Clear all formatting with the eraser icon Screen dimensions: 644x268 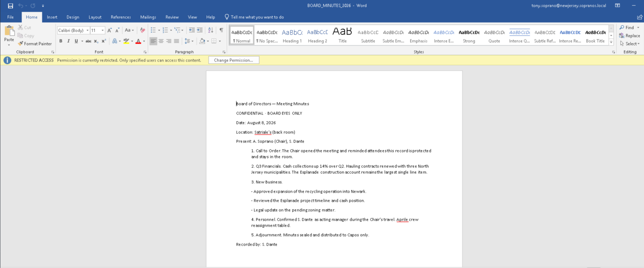(143, 30)
